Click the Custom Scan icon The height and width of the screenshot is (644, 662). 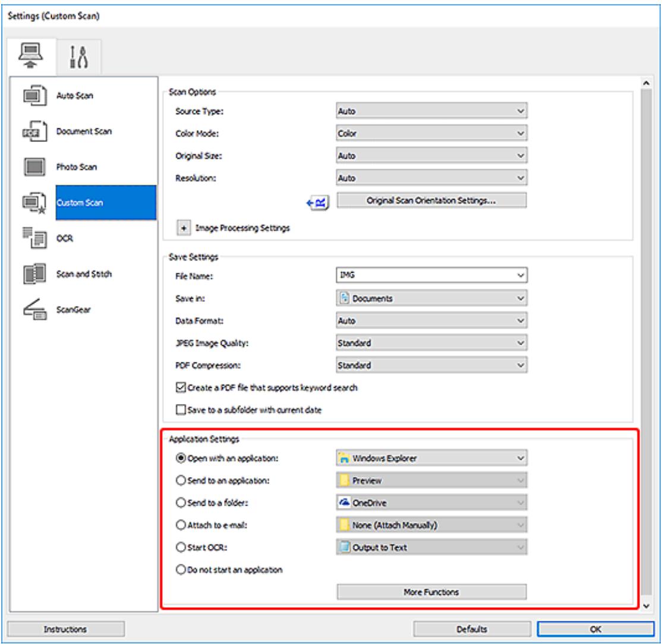pos(34,203)
